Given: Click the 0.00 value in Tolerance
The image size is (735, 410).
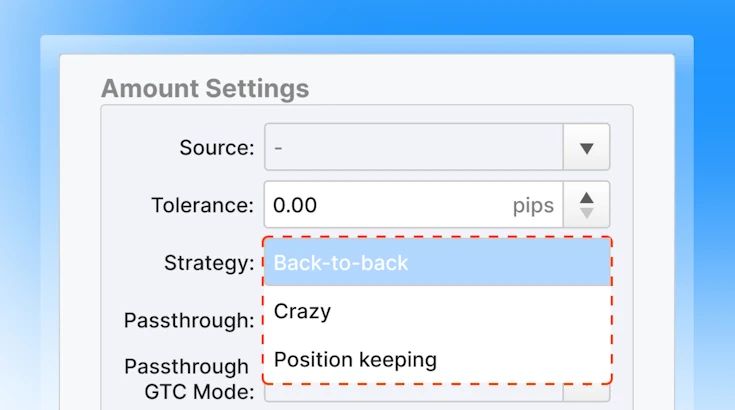Looking at the screenshot, I should coord(295,205).
